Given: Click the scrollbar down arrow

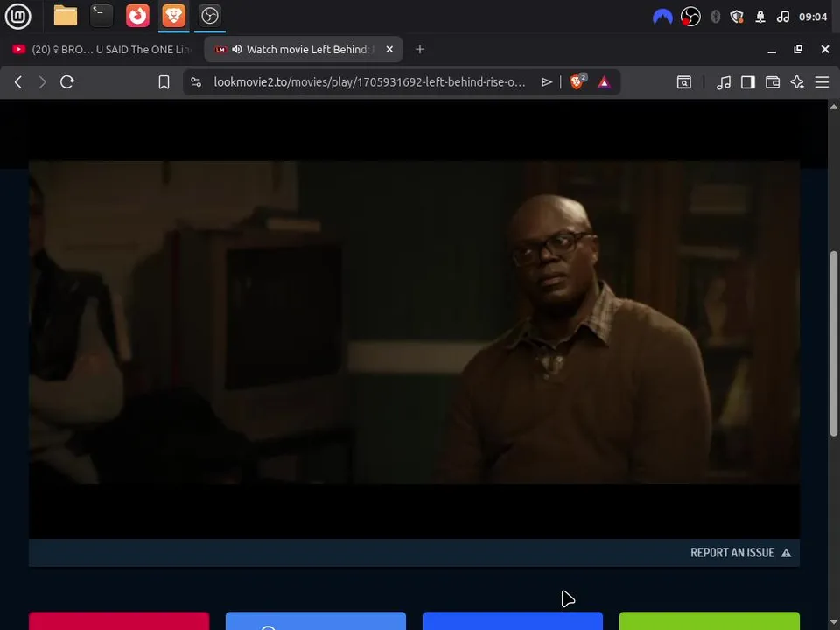Looking at the screenshot, I should [834, 624].
